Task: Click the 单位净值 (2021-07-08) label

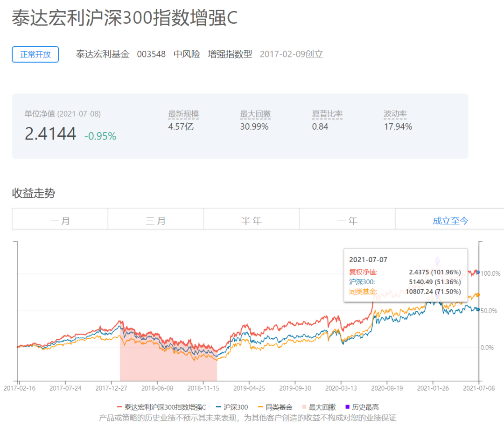Action: tap(63, 114)
